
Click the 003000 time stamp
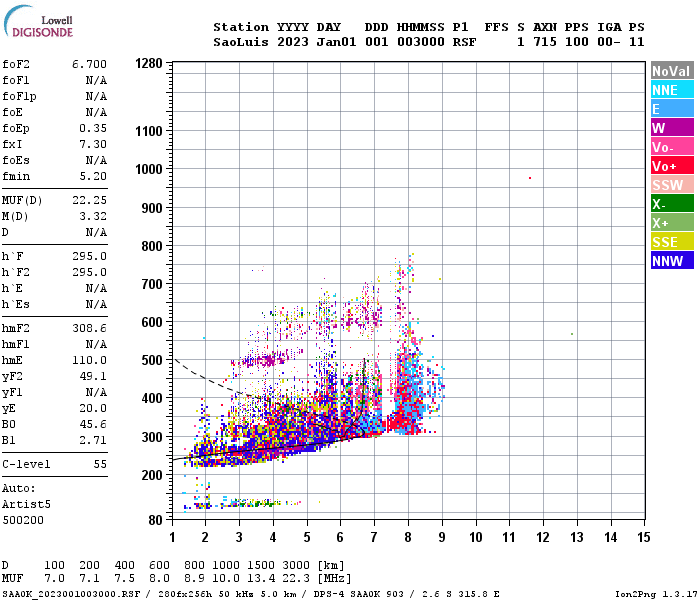(421, 42)
